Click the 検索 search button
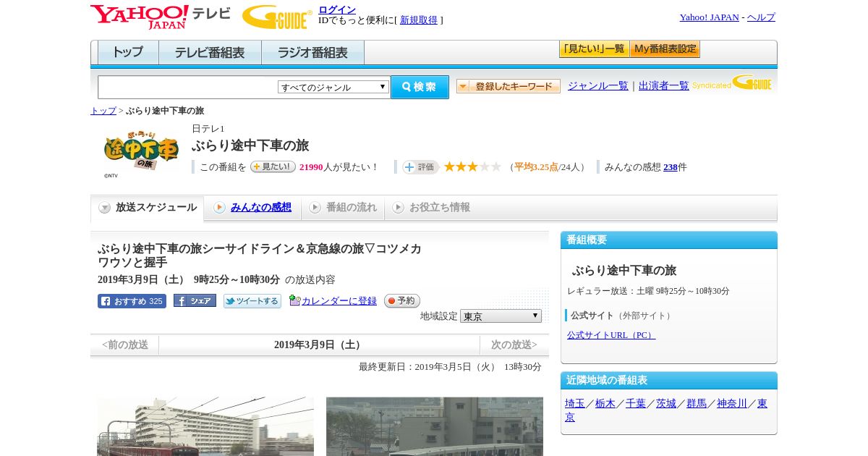The width and height of the screenshot is (868, 456). 420,87
